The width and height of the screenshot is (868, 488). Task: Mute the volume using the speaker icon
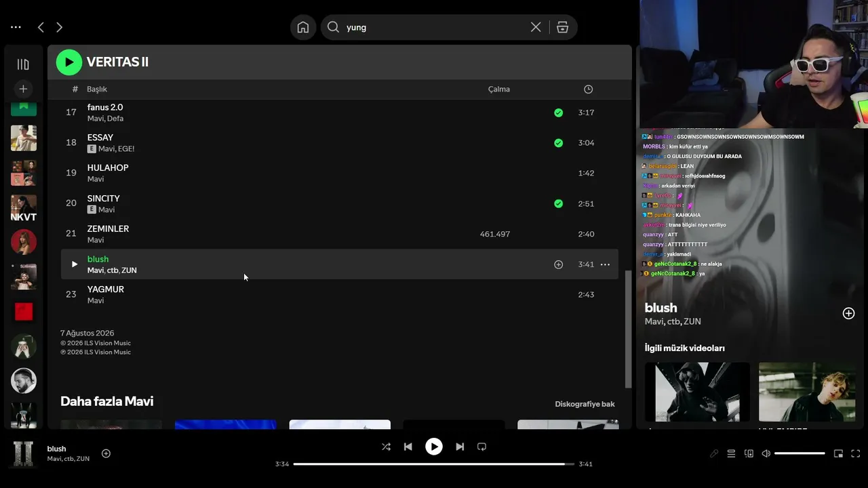point(766,453)
